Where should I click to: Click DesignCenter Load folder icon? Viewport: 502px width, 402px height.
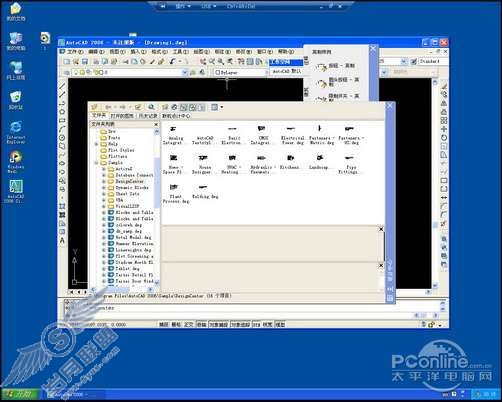[95, 107]
